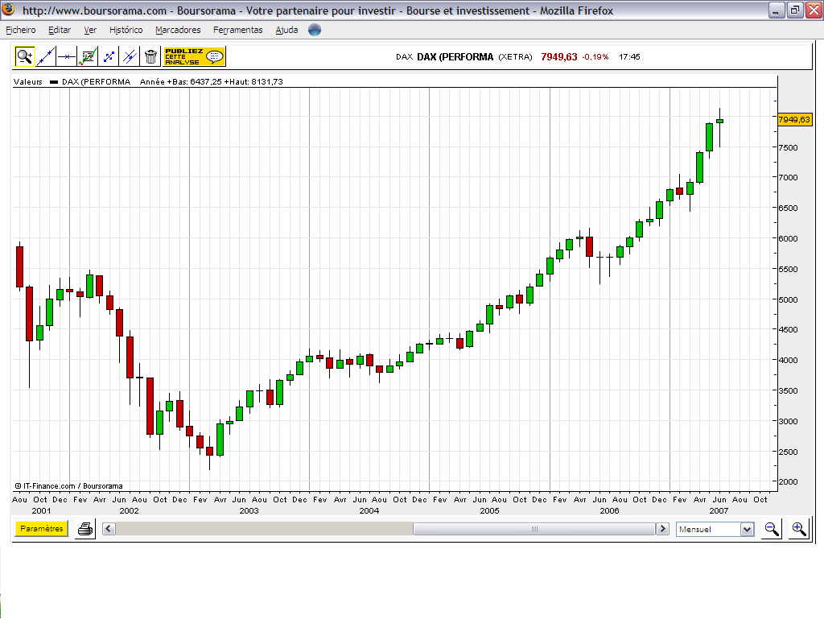This screenshot has height=644, width=824.
Task: Click the 7500 price axis label
Action: (789, 148)
